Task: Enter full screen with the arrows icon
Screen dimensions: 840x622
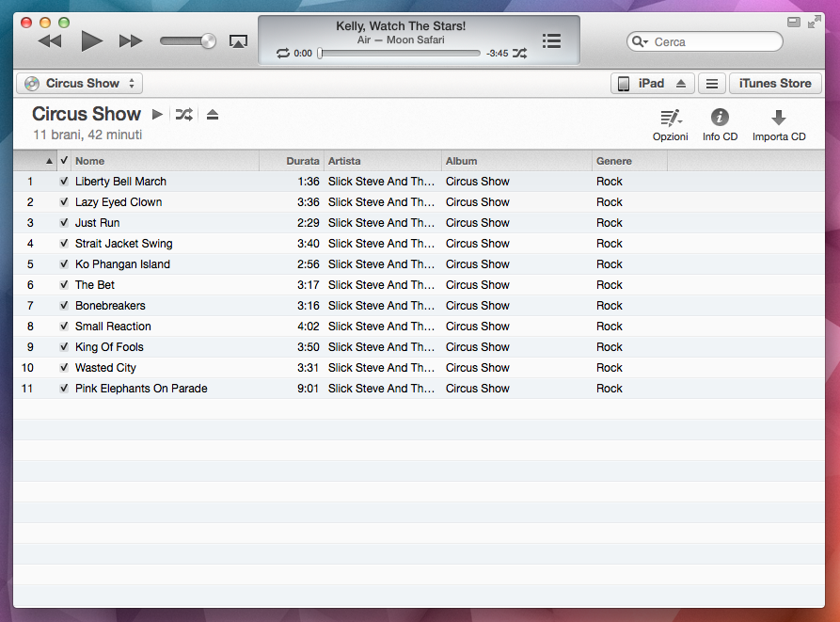Action: 815,22
